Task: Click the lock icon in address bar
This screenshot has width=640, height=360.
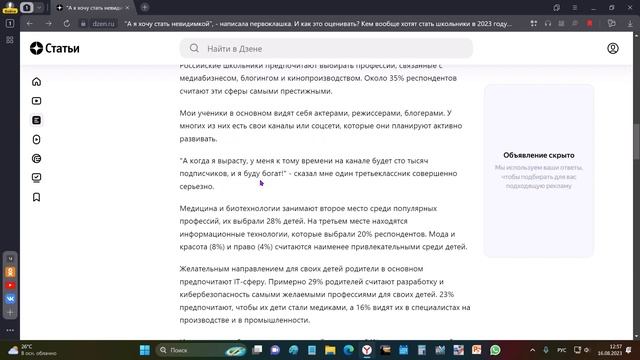Action: point(83,24)
